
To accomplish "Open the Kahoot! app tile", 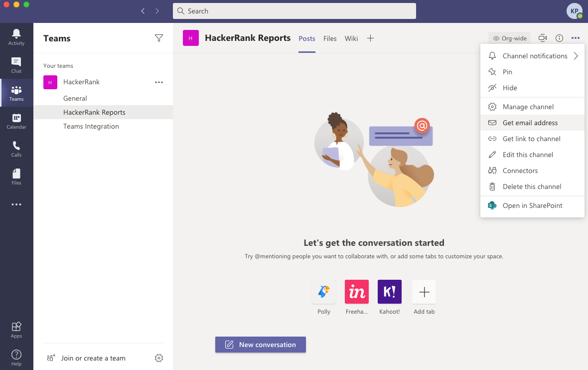I will coord(390,292).
